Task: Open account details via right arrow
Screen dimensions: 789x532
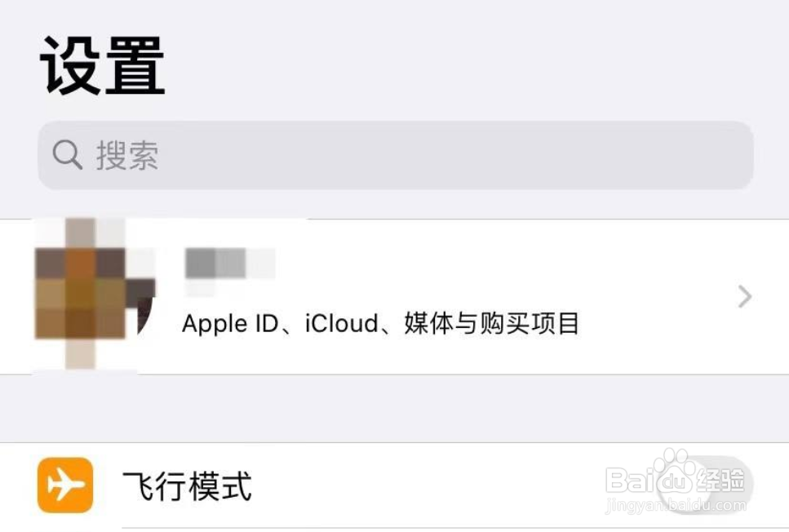Action: pos(745,296)
